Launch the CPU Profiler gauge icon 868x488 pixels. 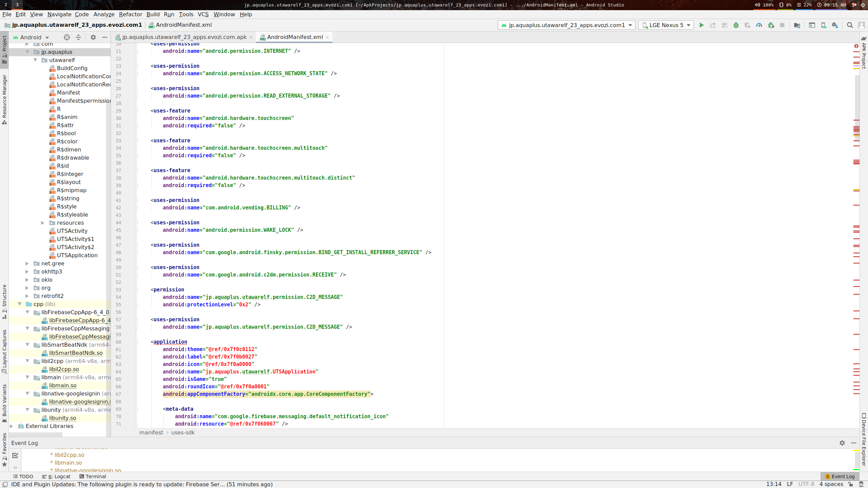(x=759, y=25)
